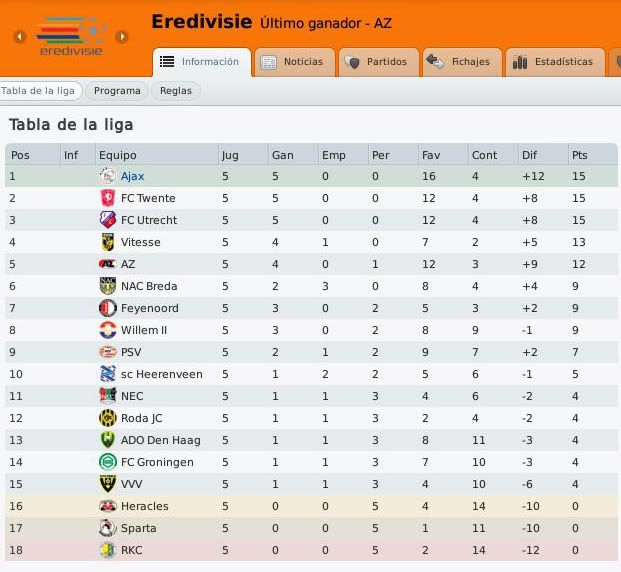Sort table by Pts column header
The height and width of the screenshot is (572, 621).
[580, 155]
